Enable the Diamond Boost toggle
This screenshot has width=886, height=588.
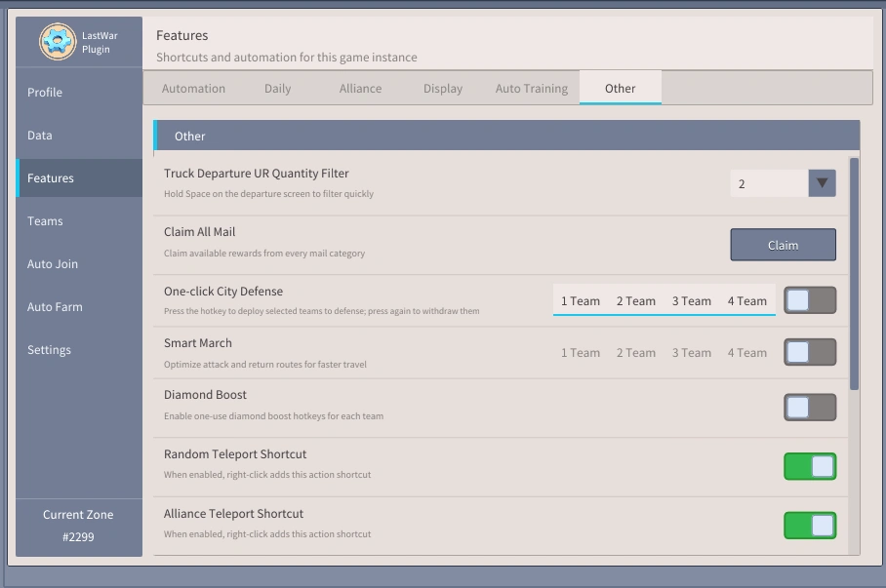click(x=810, y=408)
